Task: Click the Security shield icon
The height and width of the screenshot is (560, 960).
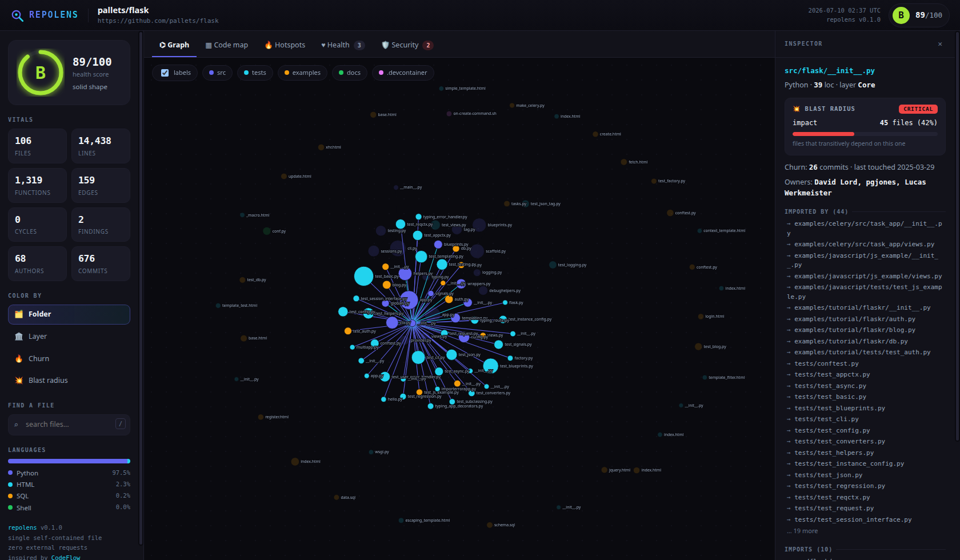Action: click(x=385, y=45)
